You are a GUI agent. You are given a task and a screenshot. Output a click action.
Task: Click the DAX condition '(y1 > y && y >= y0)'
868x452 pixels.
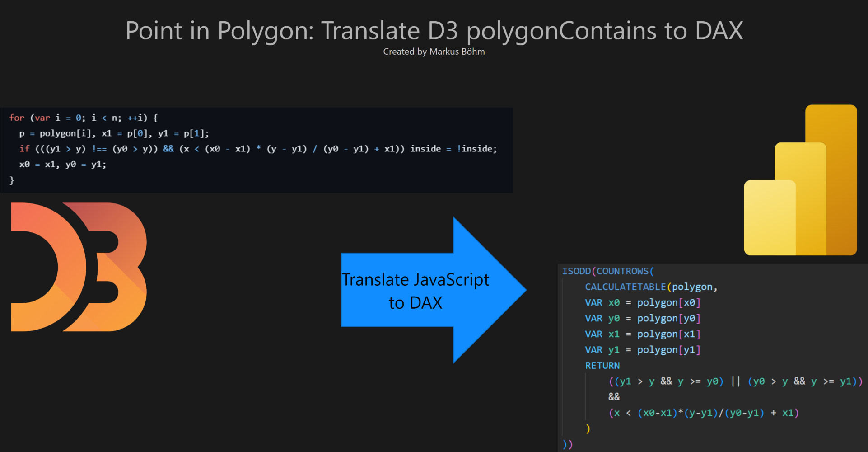669,381
